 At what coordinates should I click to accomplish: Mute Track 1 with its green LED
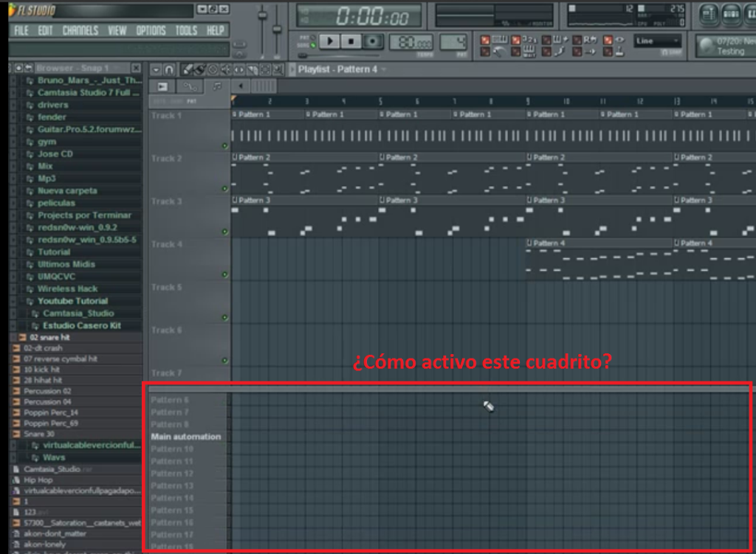point(224,146)
